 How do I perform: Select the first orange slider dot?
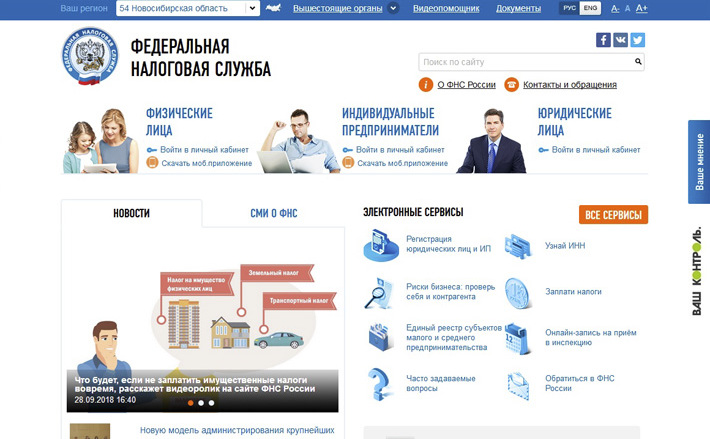pyautogui.click(x=191, y=403)
